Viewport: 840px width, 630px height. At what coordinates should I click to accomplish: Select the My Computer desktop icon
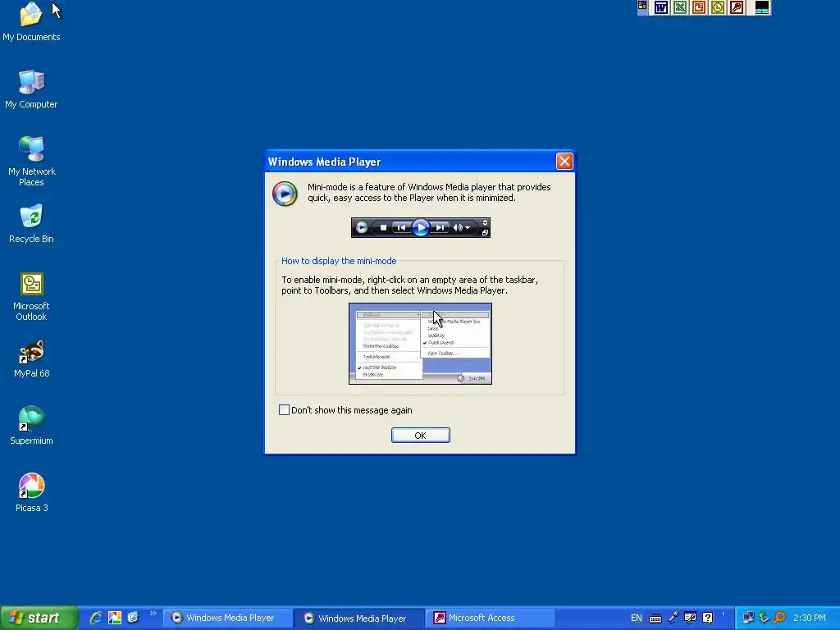(31, 89)
